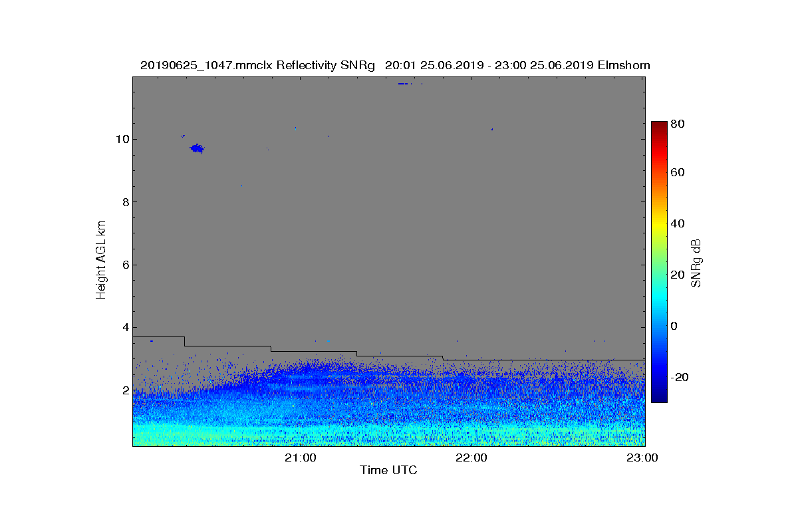Click the colorbar value 80

coord(678,124)
